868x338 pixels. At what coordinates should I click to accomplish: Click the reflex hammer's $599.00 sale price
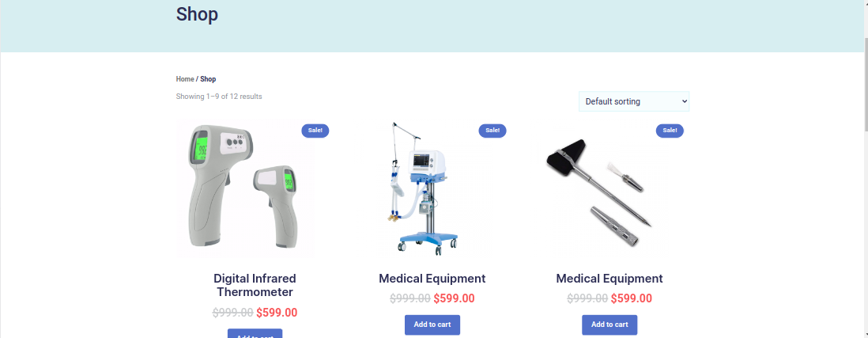pyautogui.click(x=631, y=298)
